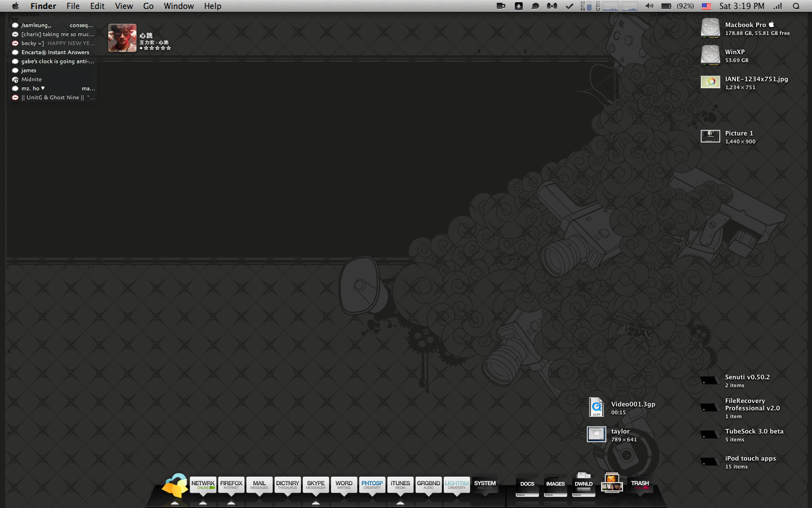812x508 pixels.
Task: Open NETWRK in the dock
Action: [x=203, y=485]
